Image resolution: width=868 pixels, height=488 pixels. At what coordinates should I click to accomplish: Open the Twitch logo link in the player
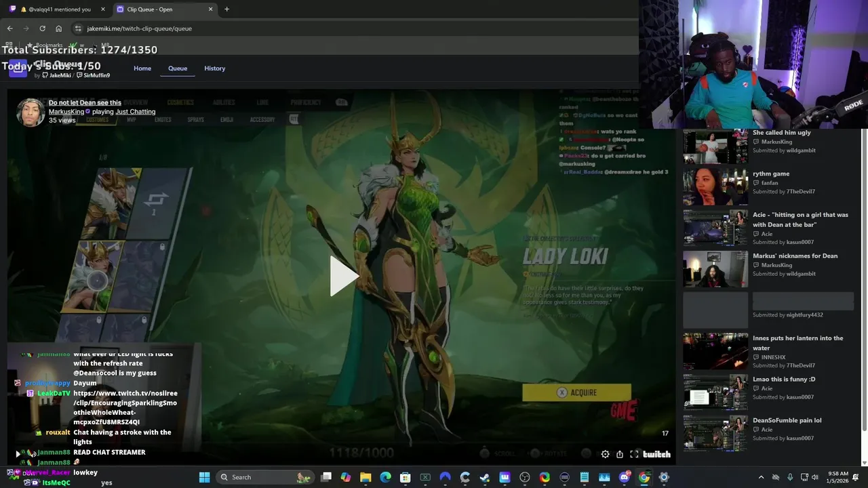656,454
